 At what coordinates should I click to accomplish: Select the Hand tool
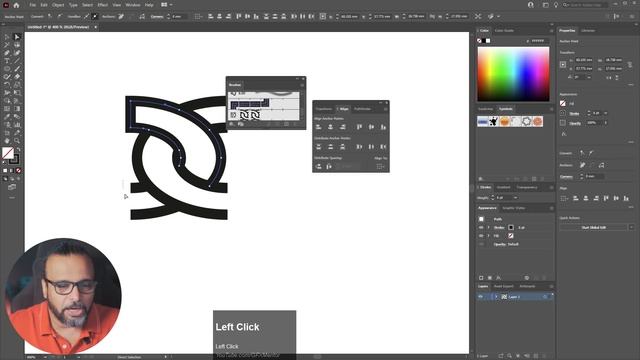7,141
